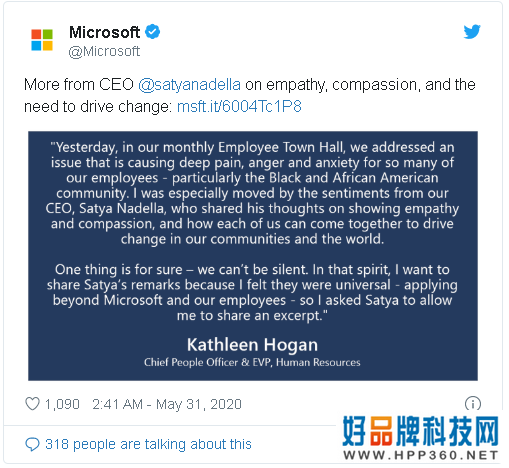
Task: Click the reply speech bubble icon
Action: [32, 444]
